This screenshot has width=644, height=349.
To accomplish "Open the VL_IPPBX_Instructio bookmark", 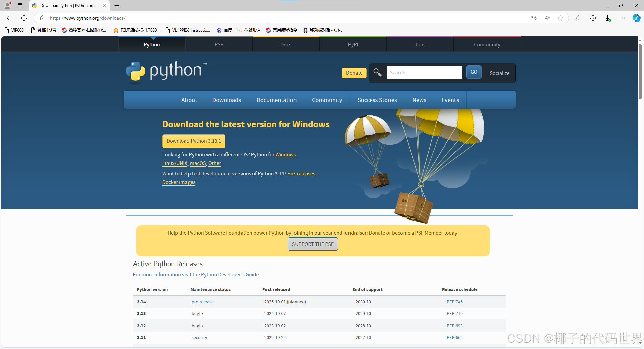I will pyautogui.click(x=188, y=30).
